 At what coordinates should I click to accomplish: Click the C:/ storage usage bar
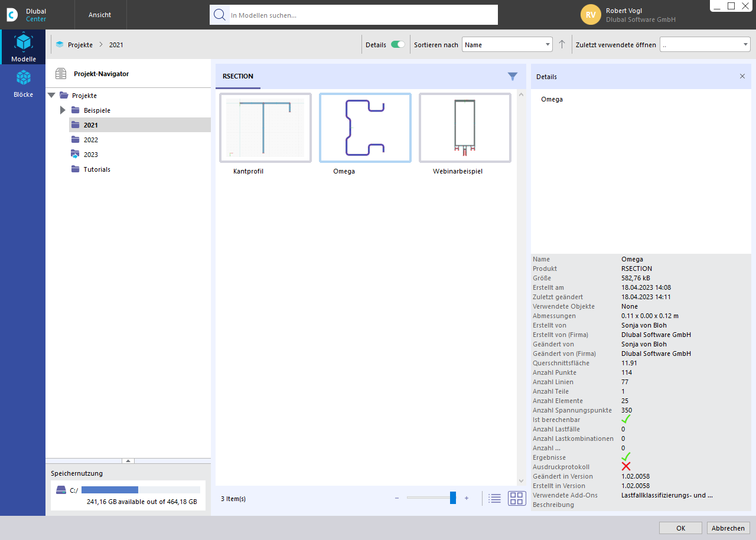[x=141, y=490]
